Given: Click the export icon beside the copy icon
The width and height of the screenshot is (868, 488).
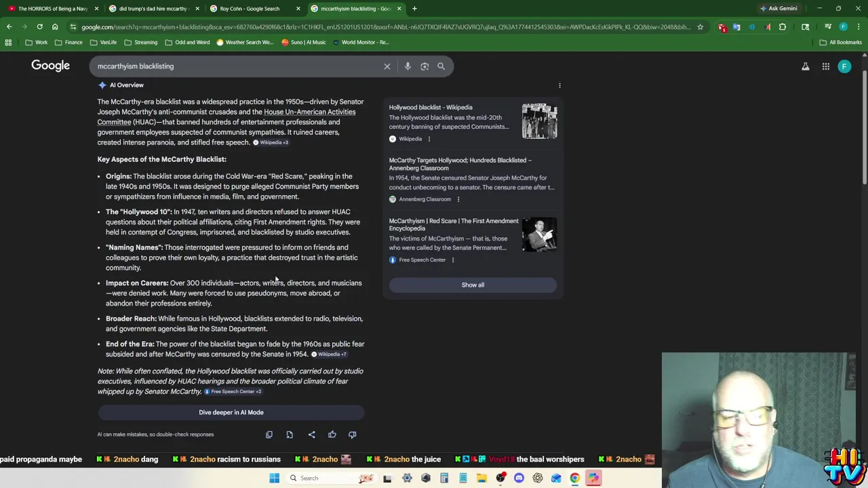Looking at the screenshot, I should (290, 434).
